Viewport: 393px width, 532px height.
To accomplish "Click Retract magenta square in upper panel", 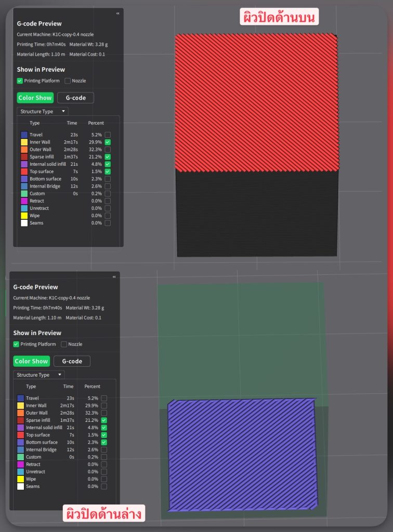I will pyautogui.click(x=24, y=201).
